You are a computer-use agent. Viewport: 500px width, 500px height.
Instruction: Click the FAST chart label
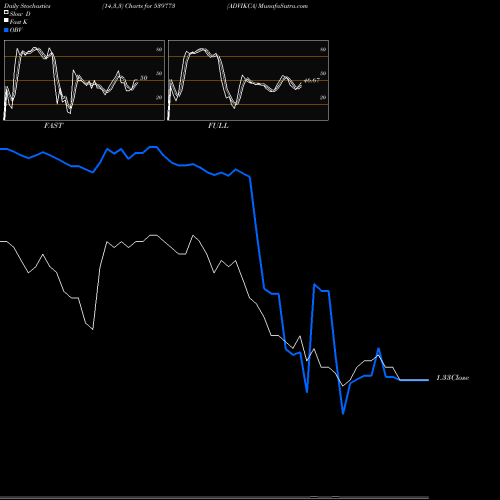click(x=53, y=126)
